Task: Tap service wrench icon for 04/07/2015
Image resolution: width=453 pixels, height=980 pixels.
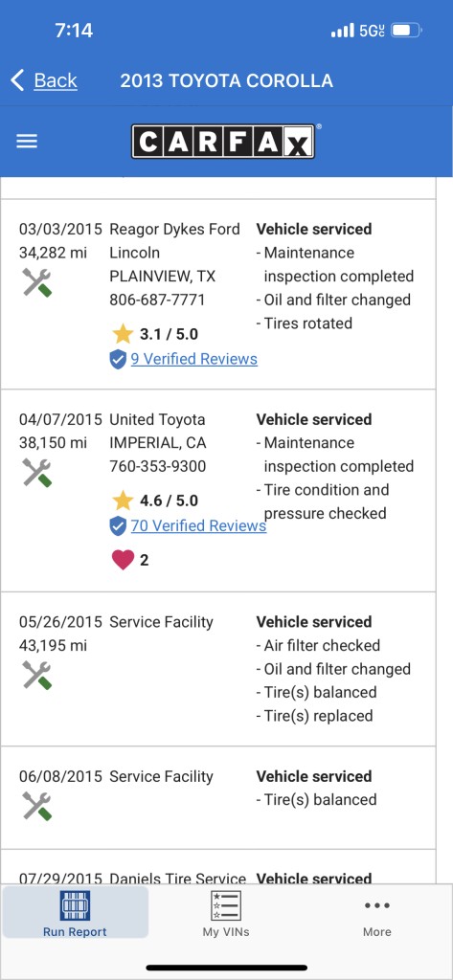Action: click(x=37, y=473)
